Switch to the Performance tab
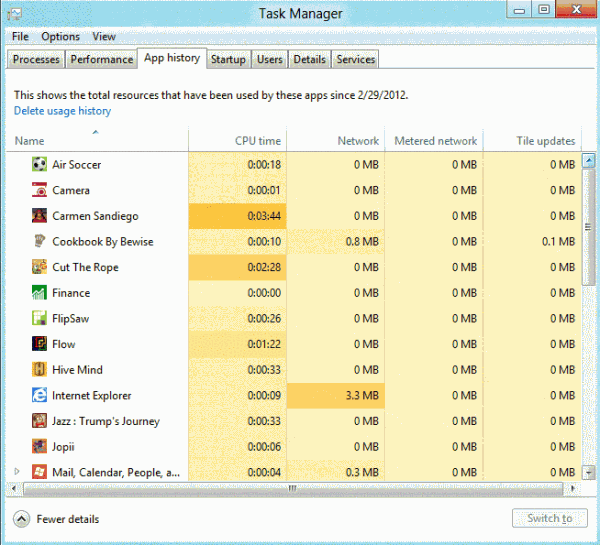Viewport: 600px width, 545px height. [x=101, y=60]
